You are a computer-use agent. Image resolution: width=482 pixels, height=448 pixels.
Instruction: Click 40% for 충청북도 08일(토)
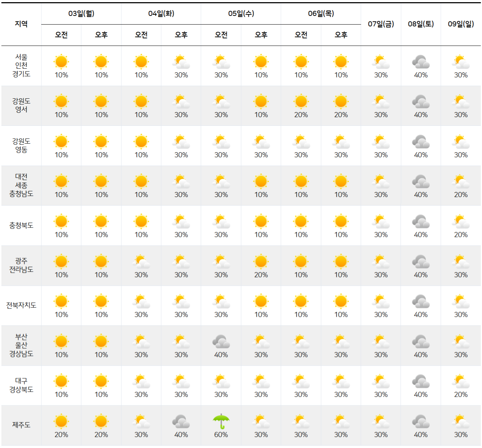[x=421, y=235]
